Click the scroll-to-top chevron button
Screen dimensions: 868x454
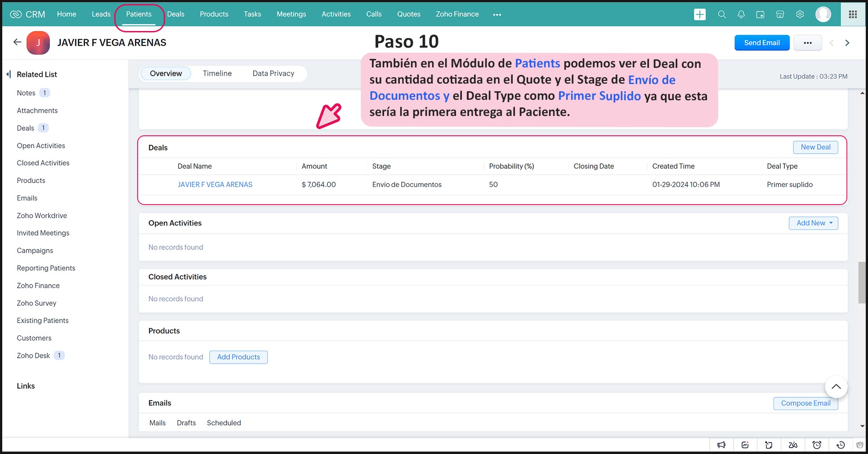coord(836,387)
